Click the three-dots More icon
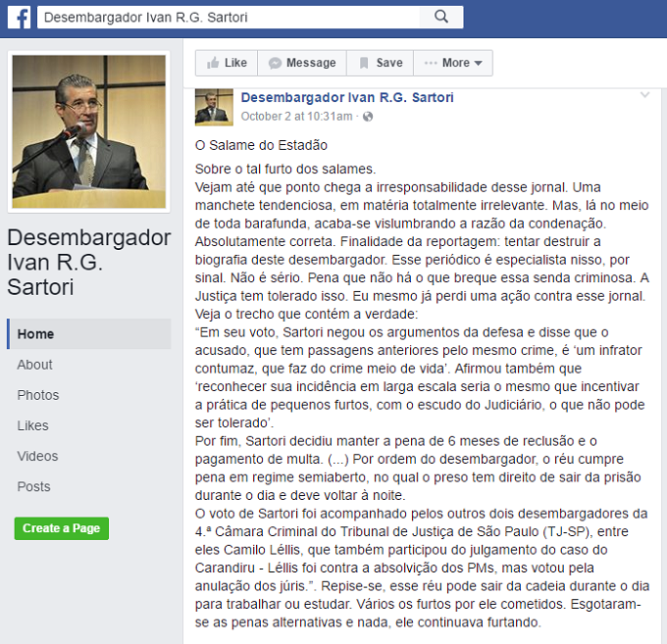 click(x=431, y=63)
